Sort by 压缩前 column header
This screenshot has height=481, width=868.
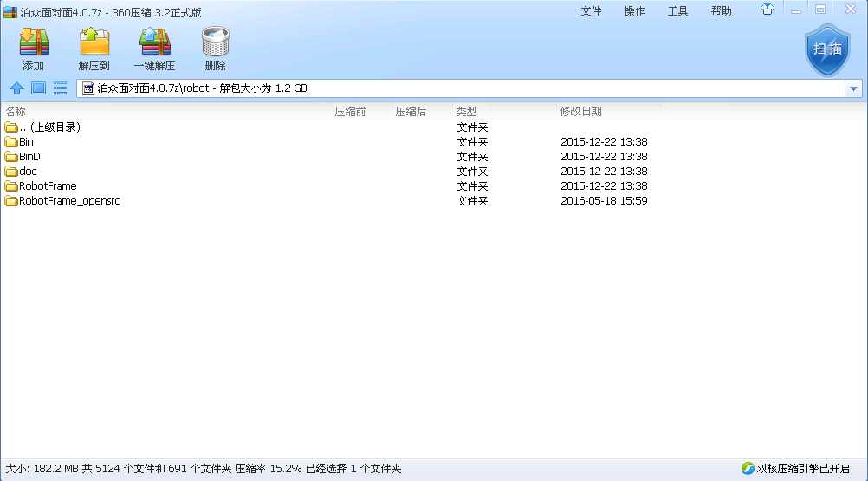350,111
